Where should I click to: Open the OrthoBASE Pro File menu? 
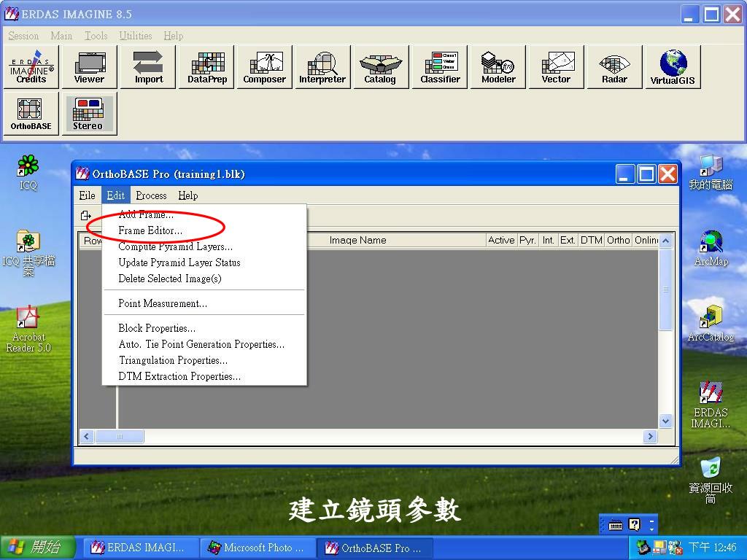click(x=88, y=195)
